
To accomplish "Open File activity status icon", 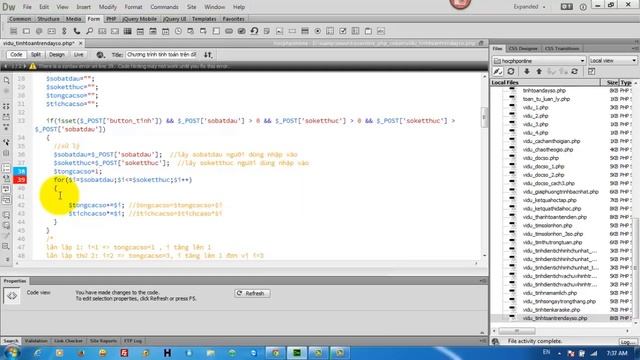I will (x=496, y=341).
